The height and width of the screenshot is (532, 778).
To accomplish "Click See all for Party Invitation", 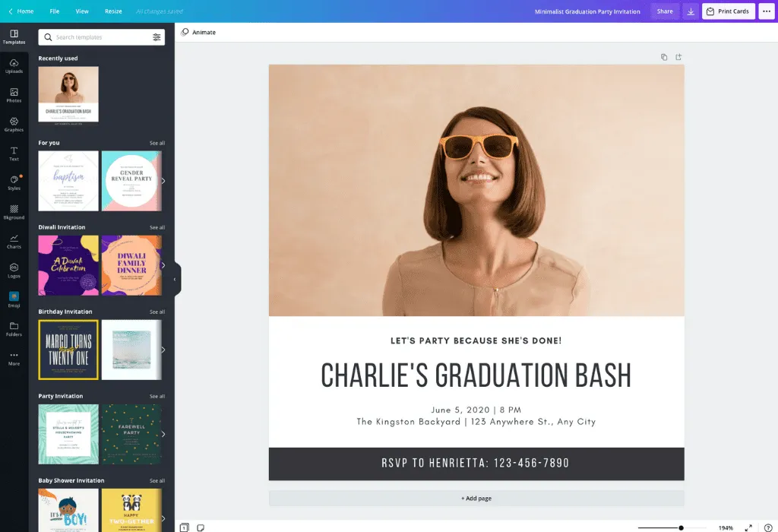I will pyautogui.click(x=157, y=396).
